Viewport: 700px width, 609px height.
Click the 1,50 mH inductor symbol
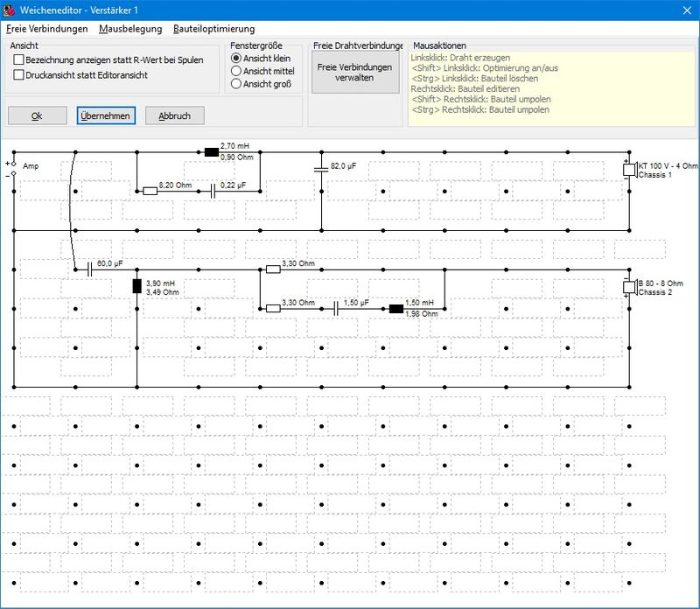coord(396,309)
